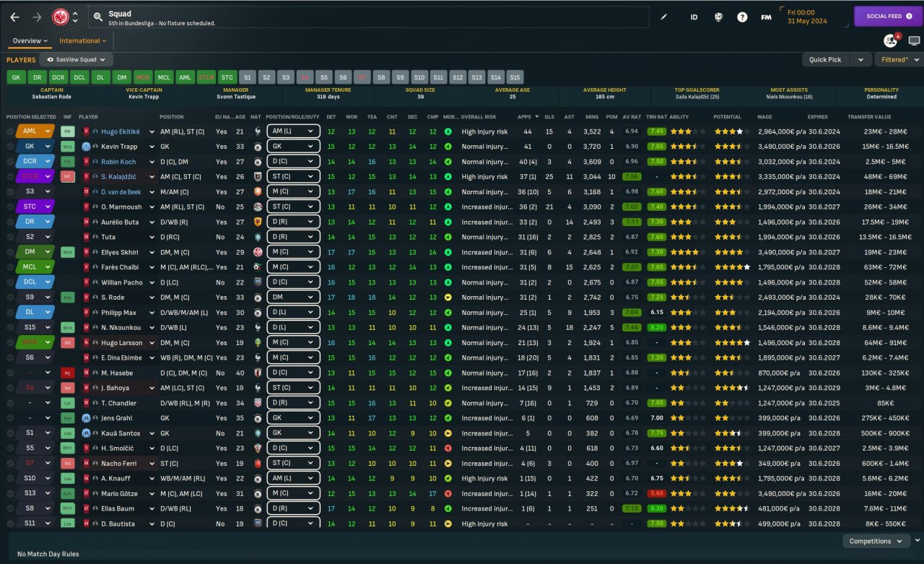Image resolution: width=924 pixels, height=564 pixels.
Task: Click the calendar date Fri 31 May 2024
Action: (807, 17)
